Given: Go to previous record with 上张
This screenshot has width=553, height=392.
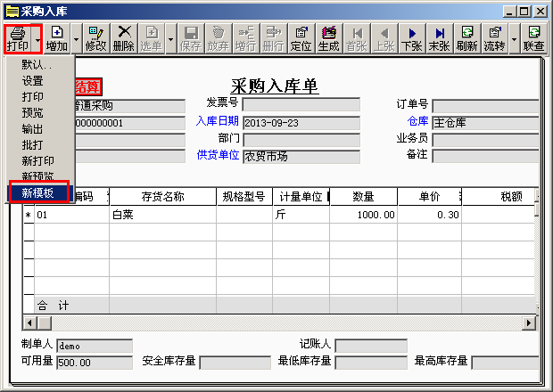Looking at the screenshot, I should (384, 38).
